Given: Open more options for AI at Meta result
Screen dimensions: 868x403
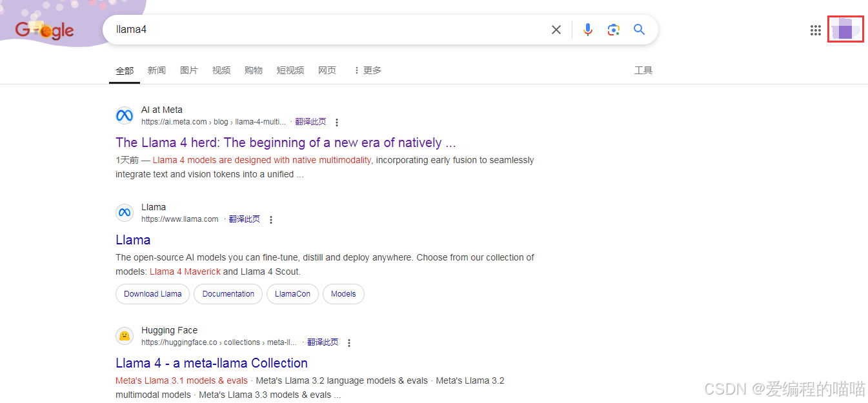Looking at the screenshot, I should pos(337,123).
